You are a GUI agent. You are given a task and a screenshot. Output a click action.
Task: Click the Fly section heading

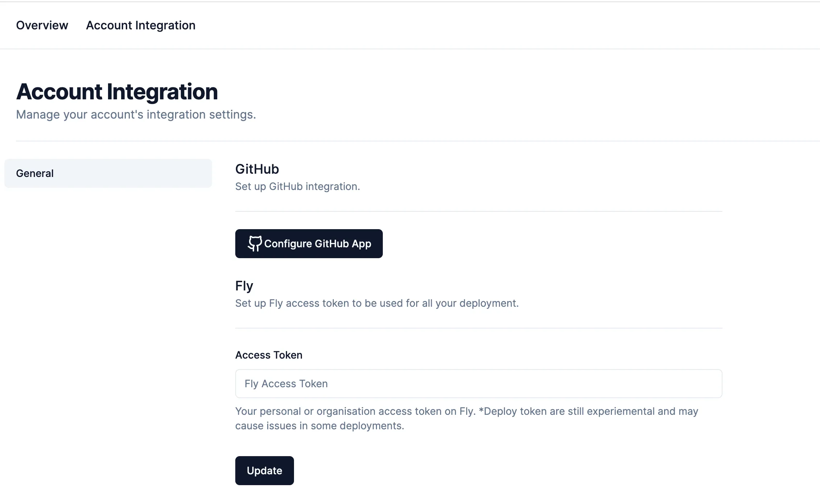(244, 286)
